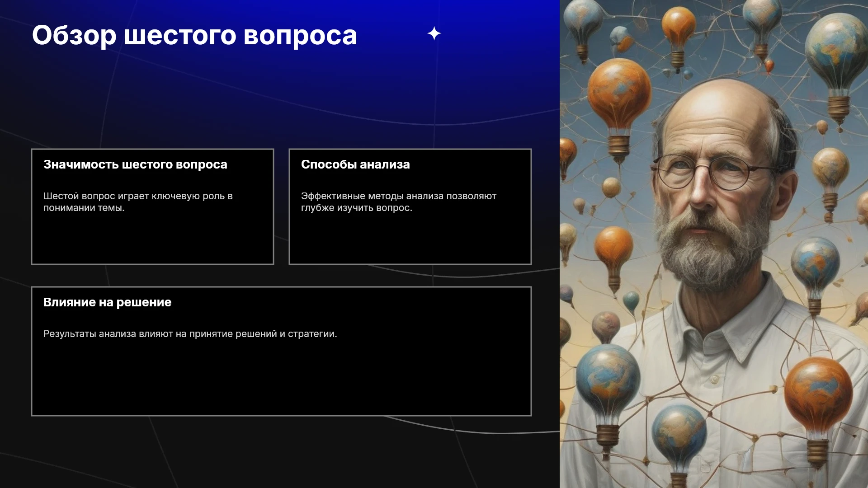The image size is (868, 488).
Task: Click the orange bulb at bottom-right of image
Action: [818, 407]
